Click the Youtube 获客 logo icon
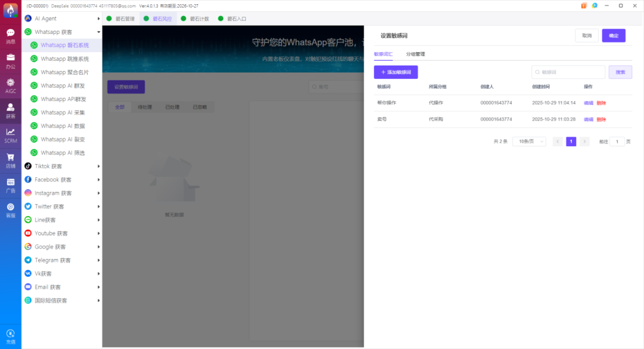The height and width of the screenshot is (349, 644). [x=28, y=233]
